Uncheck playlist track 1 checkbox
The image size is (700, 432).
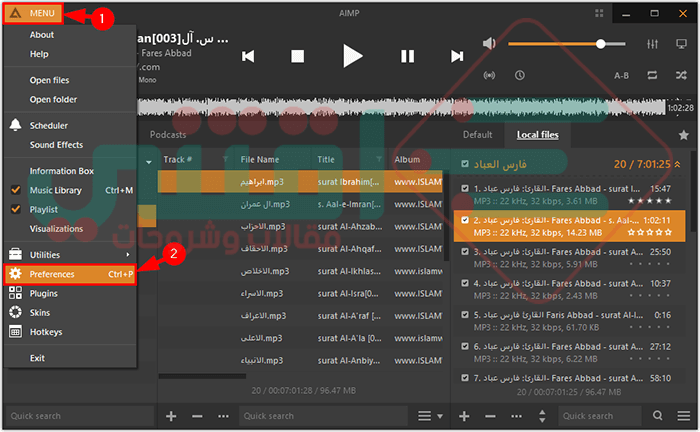click(465, 189)
